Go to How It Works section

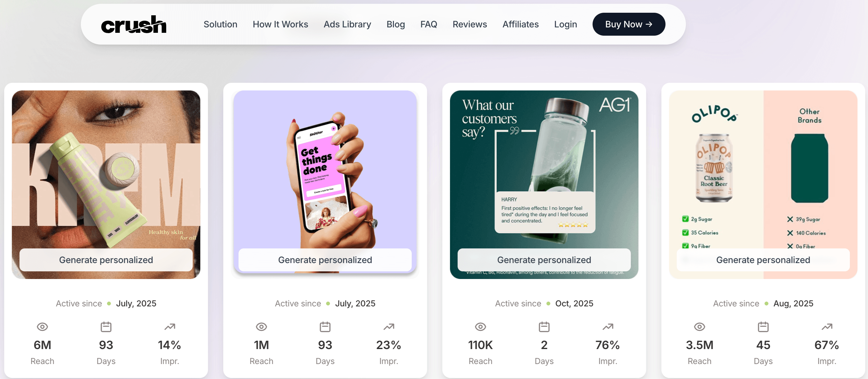coord(280,24)
